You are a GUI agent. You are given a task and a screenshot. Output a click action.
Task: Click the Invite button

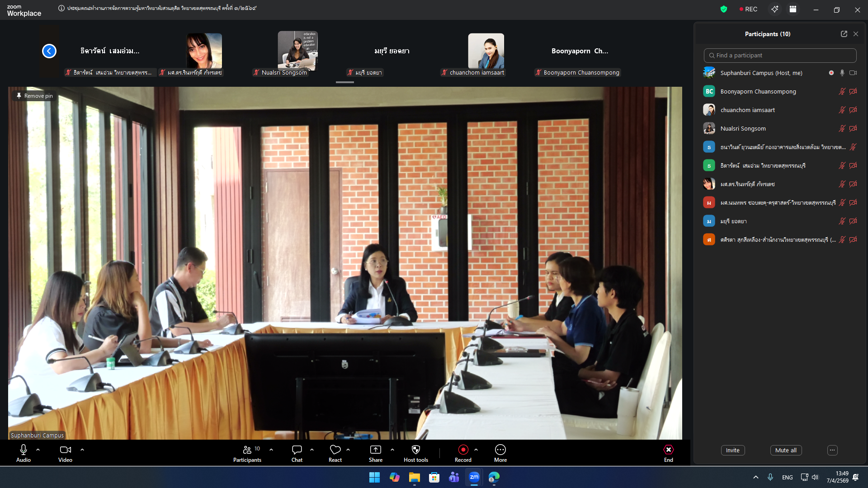pyautogui.click(x=732, y=450)
